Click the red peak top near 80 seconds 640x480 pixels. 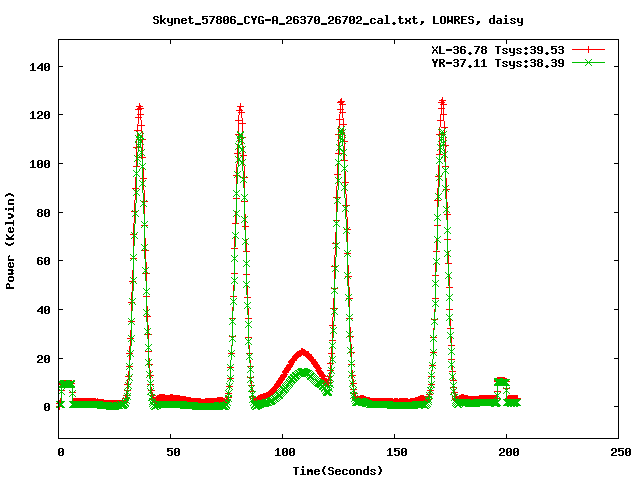(x=240, y=108)
